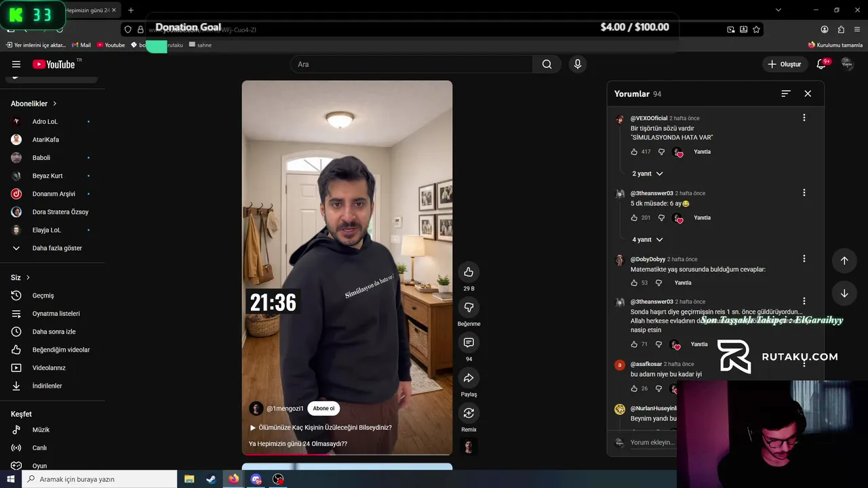Open more options on @VEXOOfficial comment
The image size is (868, 488).
coord(804,118)
